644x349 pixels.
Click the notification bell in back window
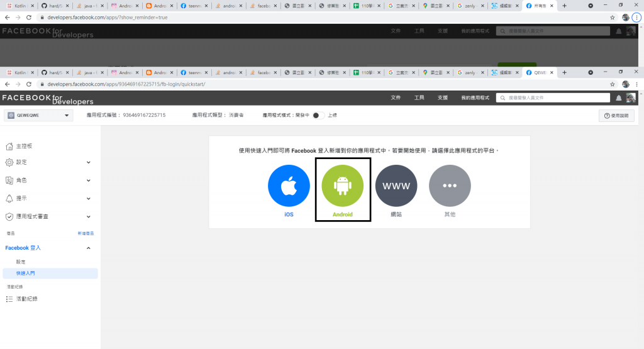pyautogui.click(x=619, y=31)
